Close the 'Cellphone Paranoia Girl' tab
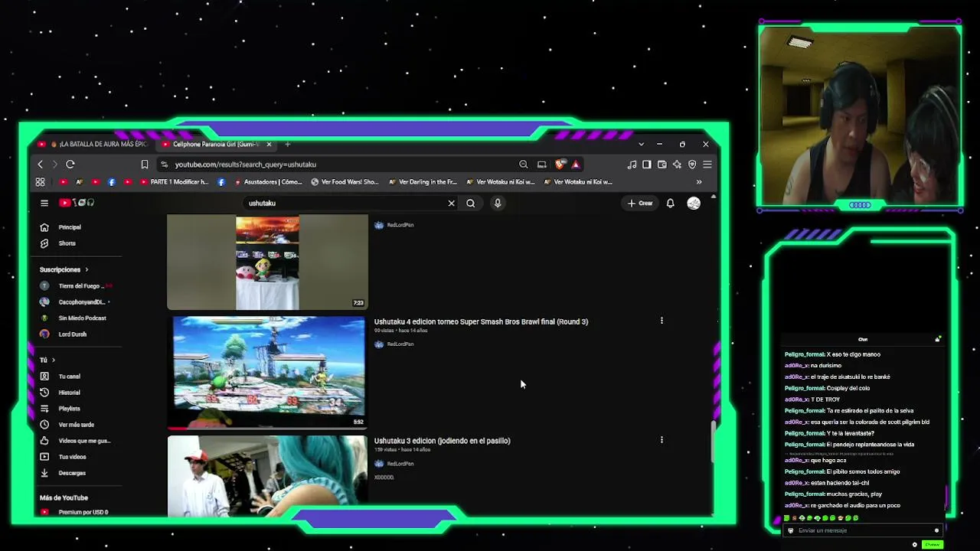 [x=269, y=144]
